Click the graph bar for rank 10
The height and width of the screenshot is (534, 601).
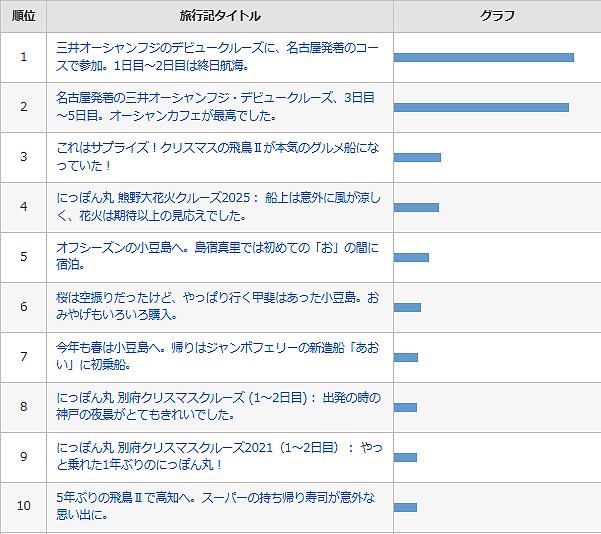(x=405, y=507)
